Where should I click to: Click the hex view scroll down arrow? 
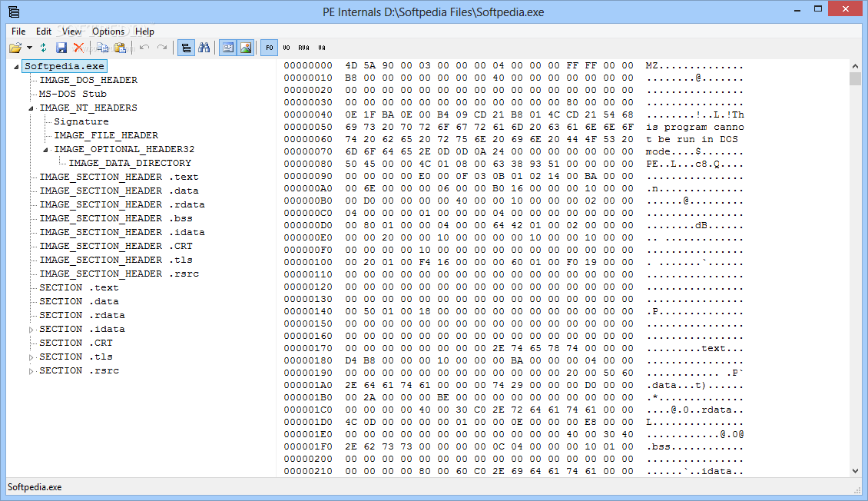[855, 471]
